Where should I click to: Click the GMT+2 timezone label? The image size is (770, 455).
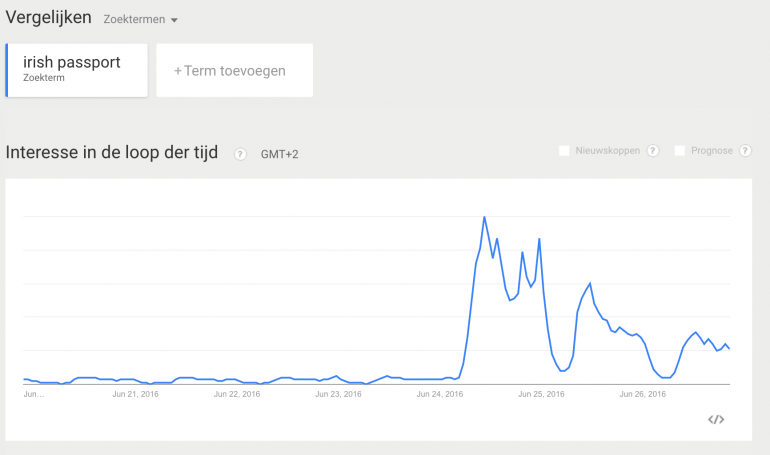279,154
